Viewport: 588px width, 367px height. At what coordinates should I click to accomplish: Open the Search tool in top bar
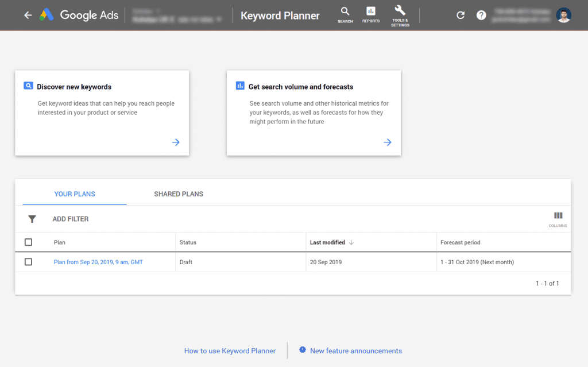pyautogui.click(x=345, y=16)
